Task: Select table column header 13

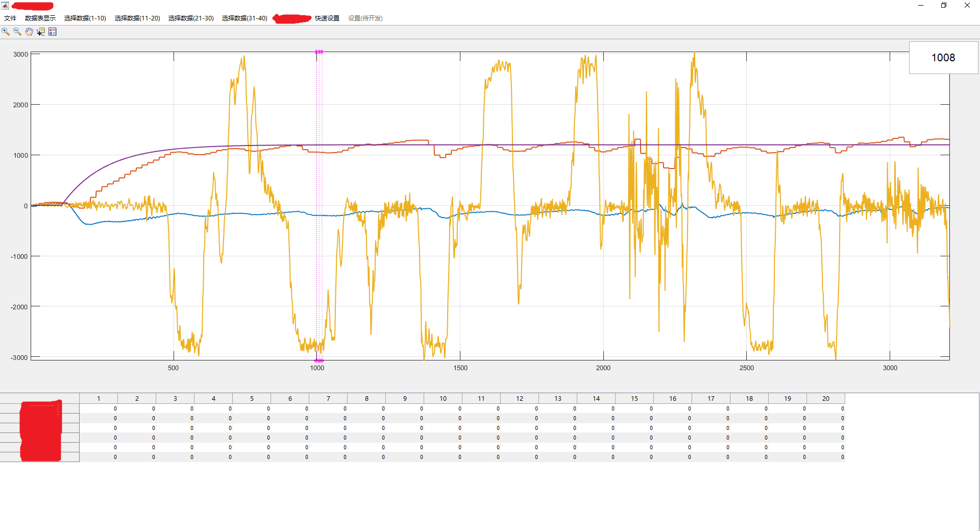Action: point(558,398)
